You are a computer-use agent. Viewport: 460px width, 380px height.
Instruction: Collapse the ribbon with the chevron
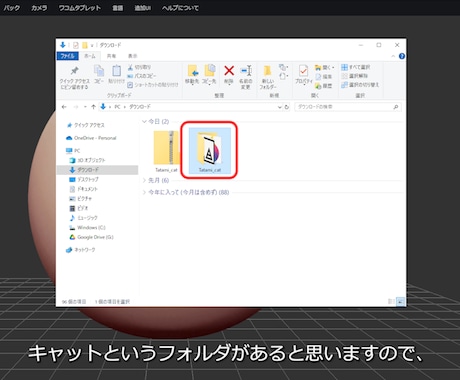[393, 56]
